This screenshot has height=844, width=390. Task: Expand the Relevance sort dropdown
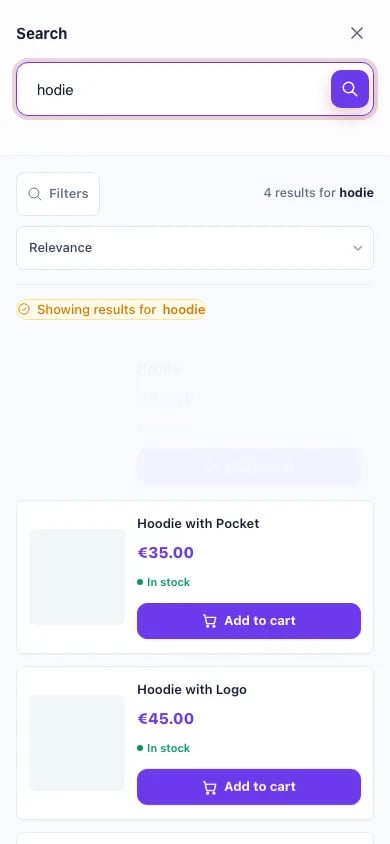pos(195,248)
